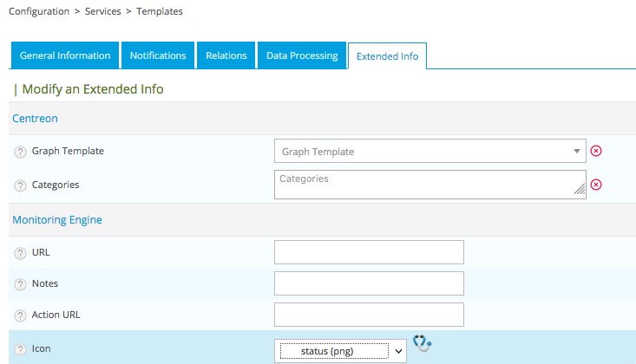The width and height of the screenshot is (636, 364).
Task: Expand the Icon status (png) dropdown
Action: coord(340,350)
